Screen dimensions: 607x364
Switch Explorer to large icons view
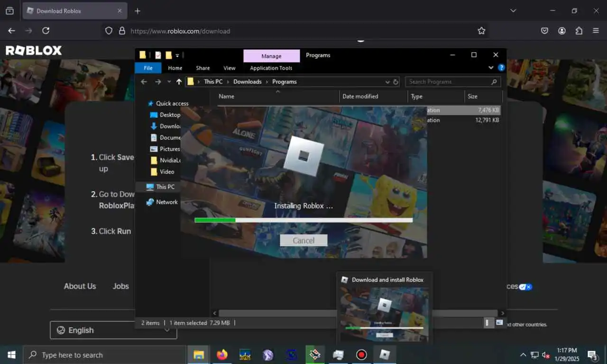[x=499, y=323]
